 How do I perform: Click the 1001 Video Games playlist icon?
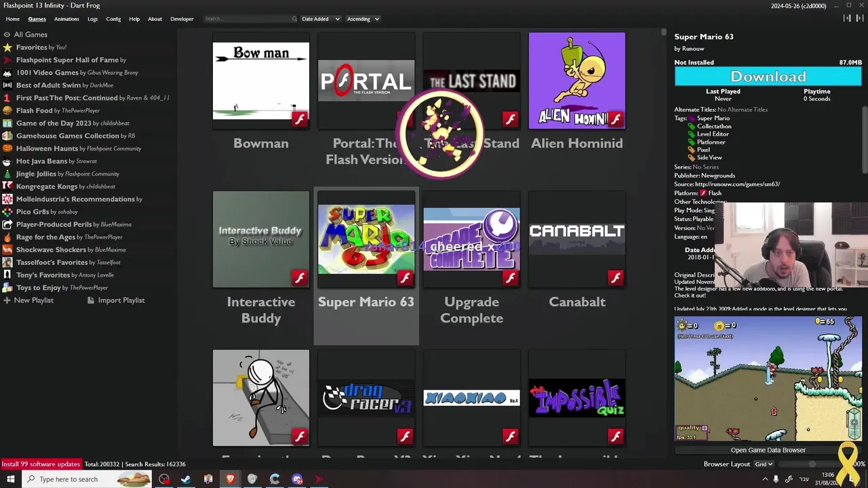tap(7, 73)
